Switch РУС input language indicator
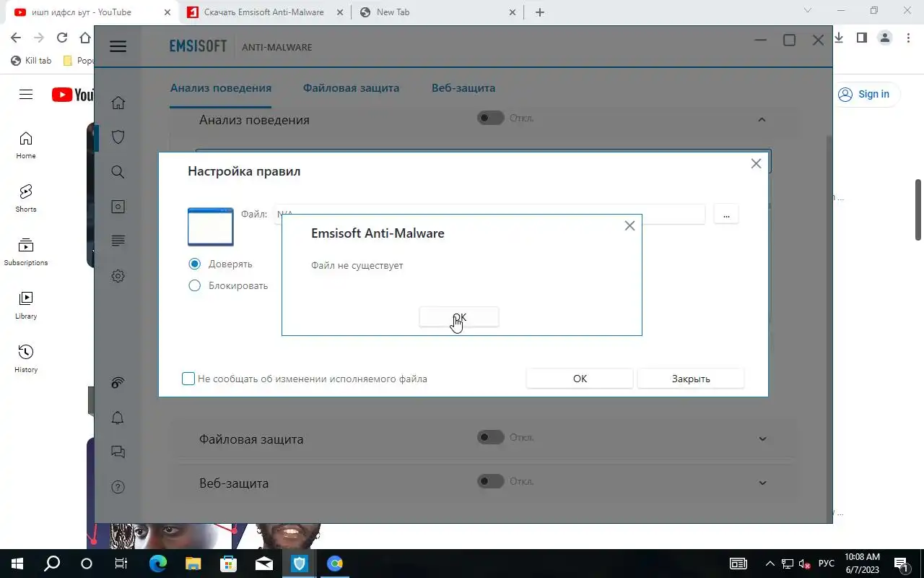This screenshot has width=924, height=578. [x=827, y=564]
